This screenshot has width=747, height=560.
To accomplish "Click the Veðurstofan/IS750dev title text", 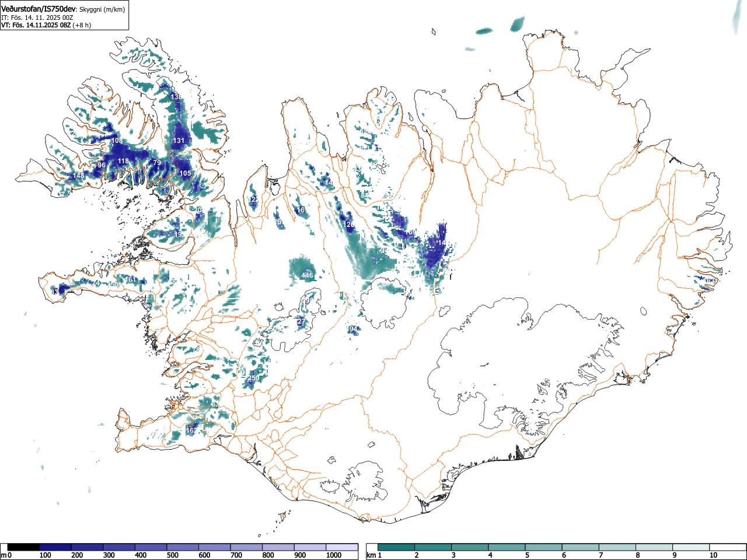I will pos(39,9).
